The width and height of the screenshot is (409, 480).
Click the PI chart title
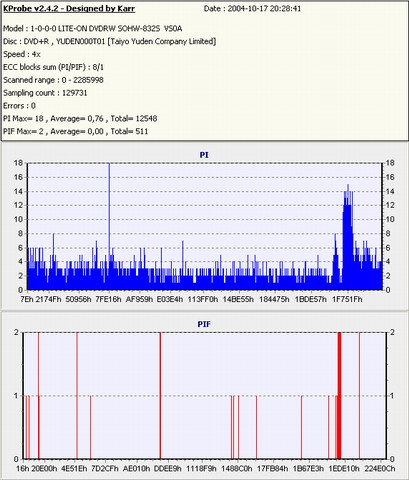point(204,155)
